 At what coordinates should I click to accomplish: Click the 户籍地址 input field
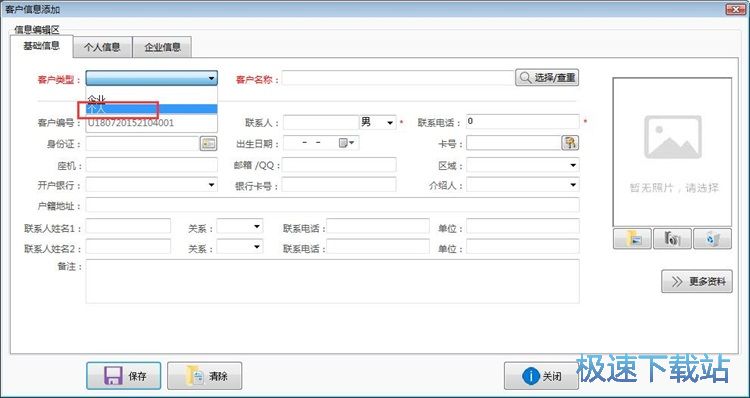click(332, 205)
